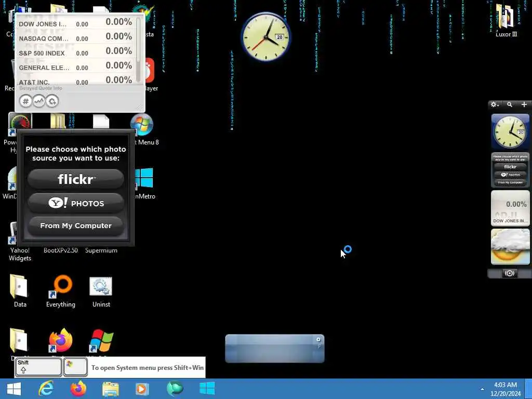
Task: Open the Uninst desktop icon
Action: click(x=101, y=291)
